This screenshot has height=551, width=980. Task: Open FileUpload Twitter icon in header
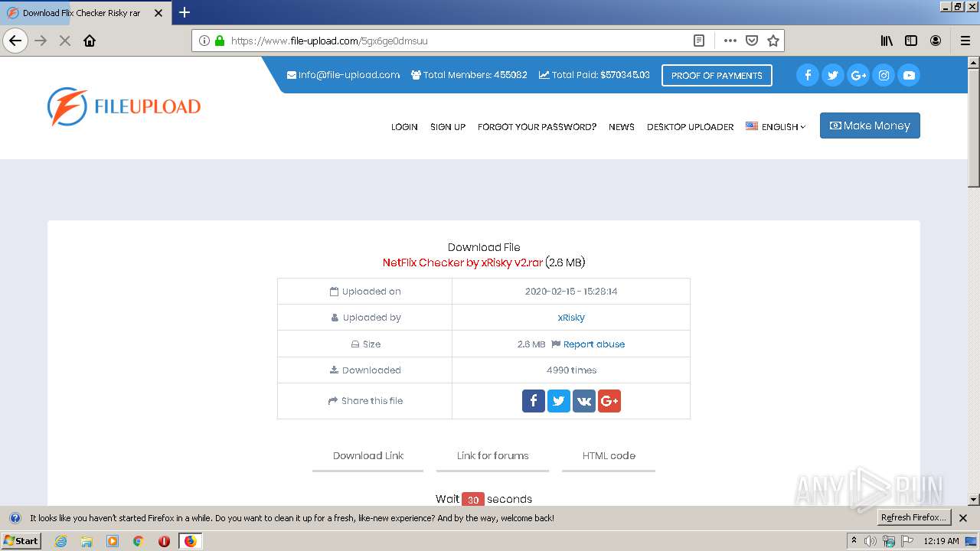pyautogui.click(x=833, y=75)
